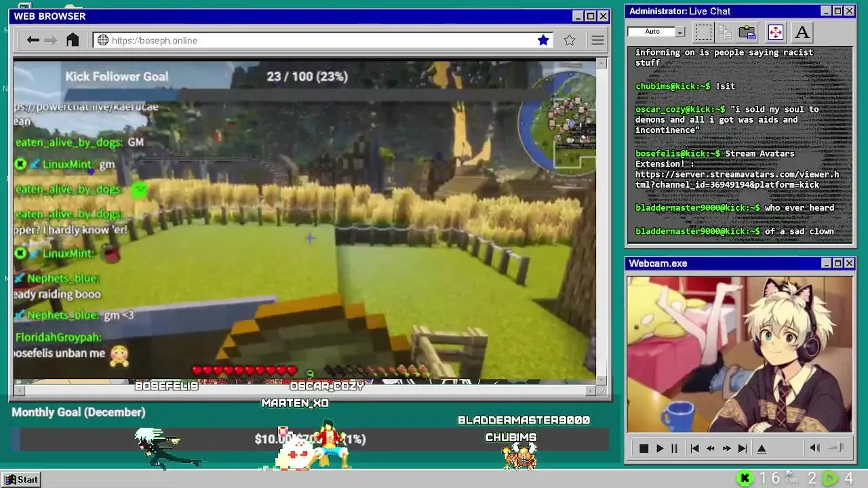
Task: Click the Webcam.exe volume slider
Action: (x=835, y=447)
